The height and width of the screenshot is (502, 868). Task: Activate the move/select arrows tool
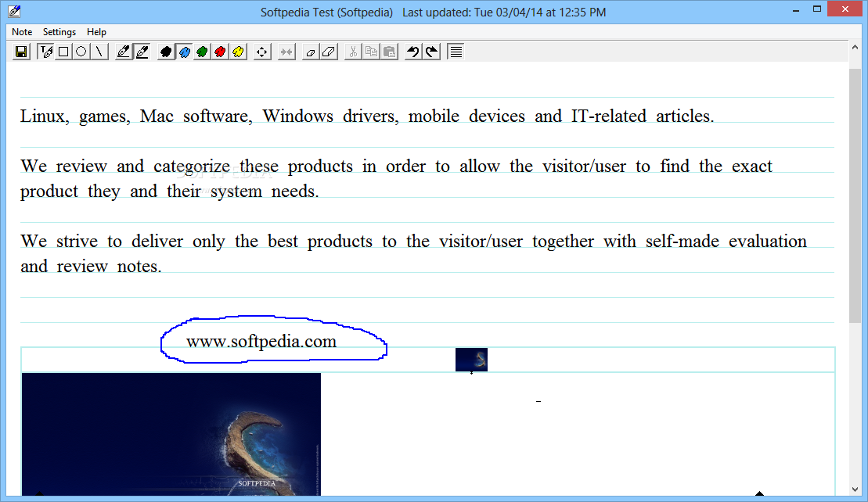pos(262,52)
